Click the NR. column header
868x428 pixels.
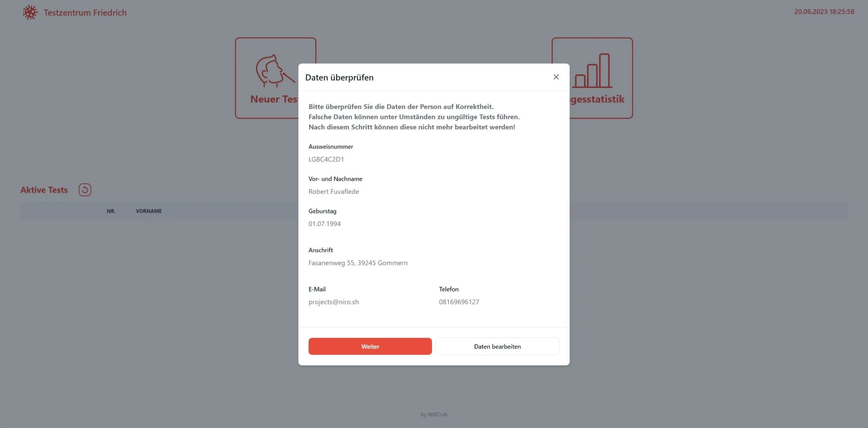pyautogui.click(x=111, y=211)
